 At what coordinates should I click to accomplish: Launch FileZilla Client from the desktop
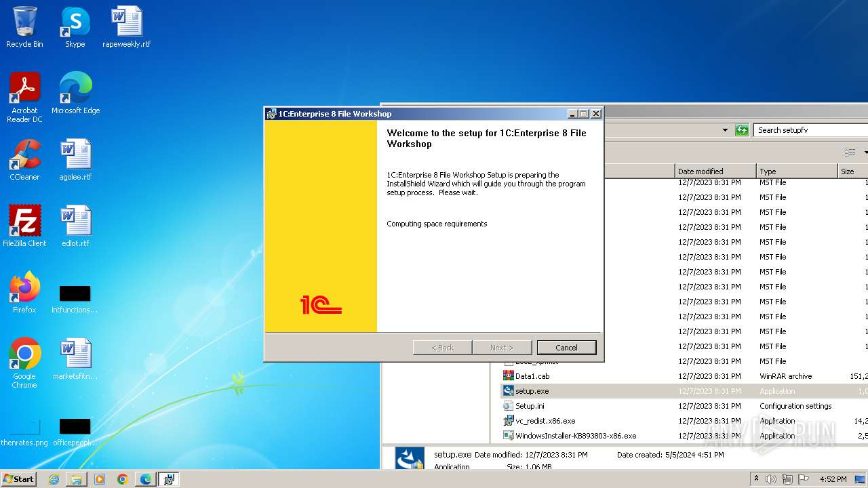click(x=24, y=226)
